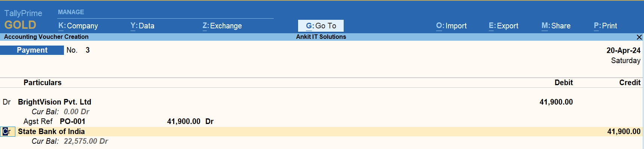The image size is (644, 149).
Task: Open the Z: Exchange menu
Action: click(x=222, y=26)
